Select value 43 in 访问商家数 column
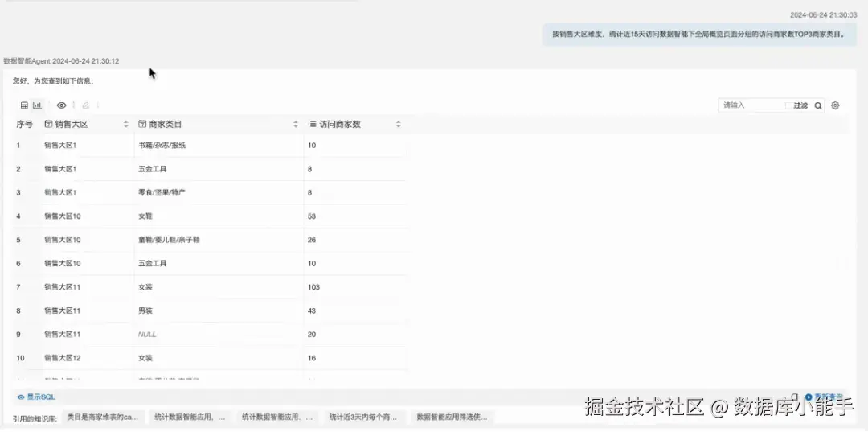868x432 pixels. (x=312, y=311)
